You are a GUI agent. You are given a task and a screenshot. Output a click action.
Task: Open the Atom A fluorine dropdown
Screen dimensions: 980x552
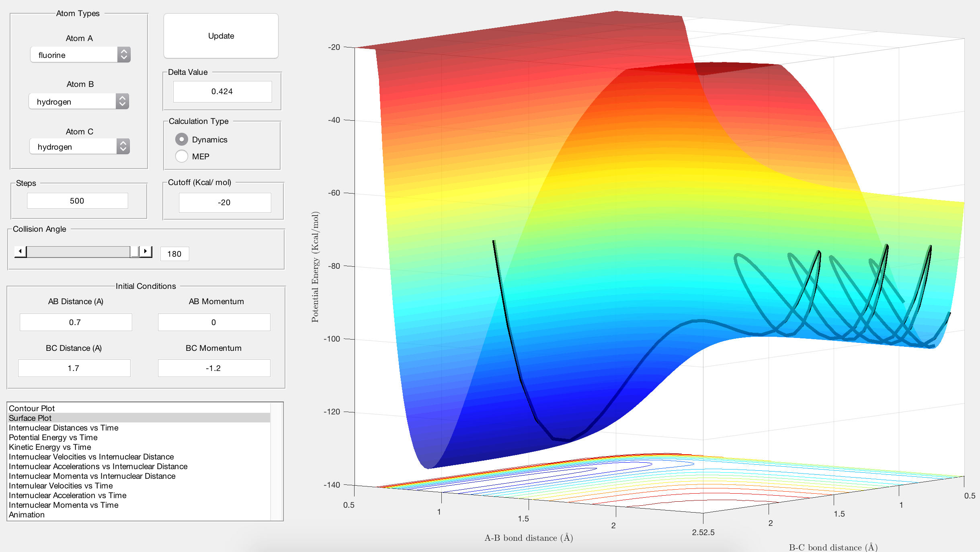pos(80,55)
